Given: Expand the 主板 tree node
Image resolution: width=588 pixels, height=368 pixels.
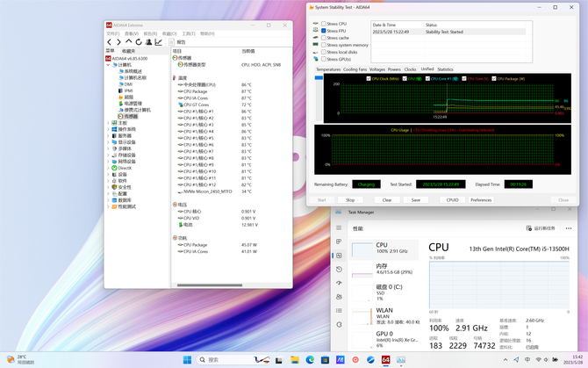Looking at the screenshot, I should tap(108, 123).
